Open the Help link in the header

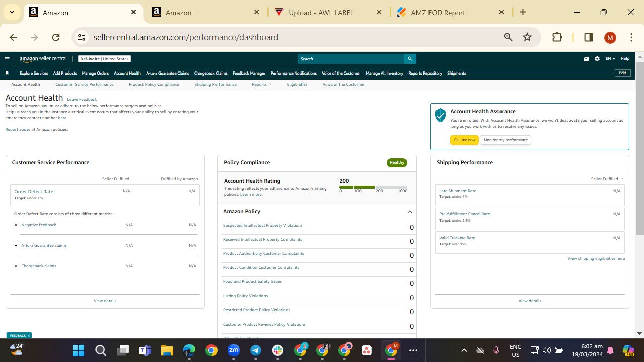coord(625,59)
